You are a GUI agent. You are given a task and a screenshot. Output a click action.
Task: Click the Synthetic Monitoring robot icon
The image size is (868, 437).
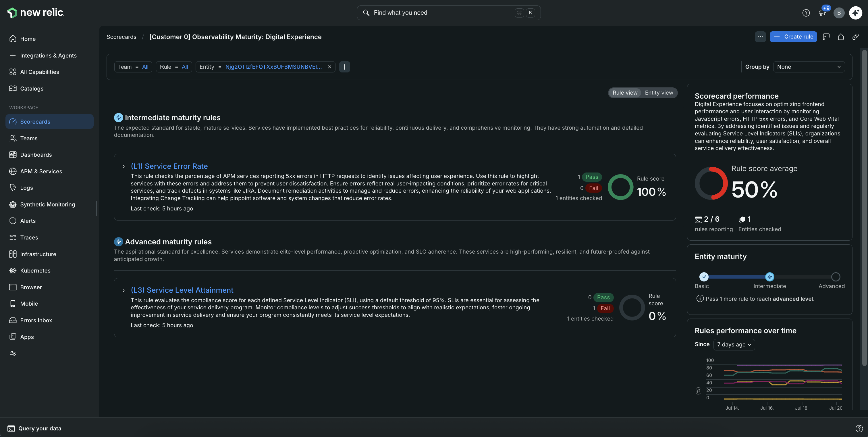pyautogui.click(x=13, y=204)
